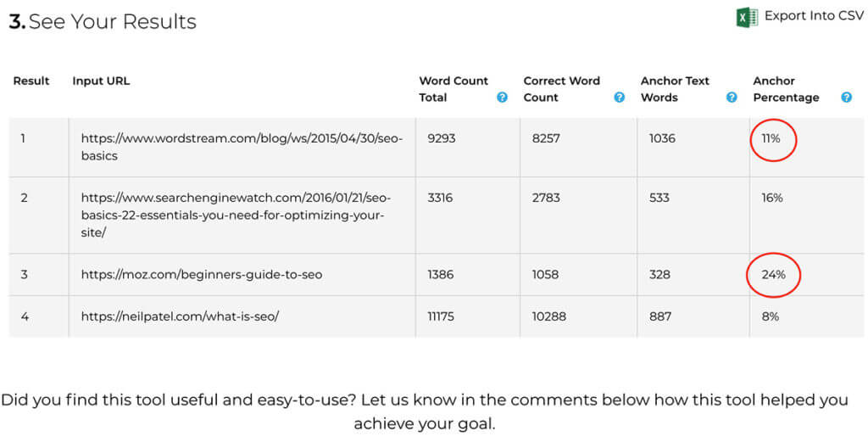Open Anchor Percentage help icon
This screenshot has height=442, width=868.
coord(847,98)
